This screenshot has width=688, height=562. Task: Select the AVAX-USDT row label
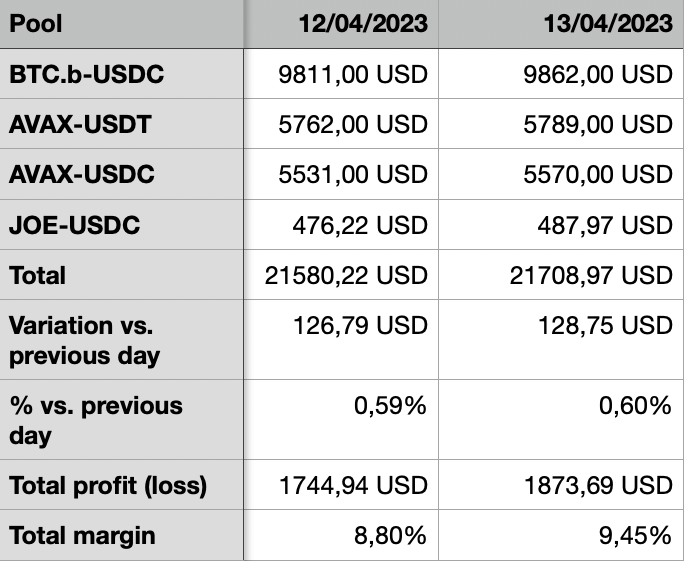pyautogui.click(x=81, y=125)
